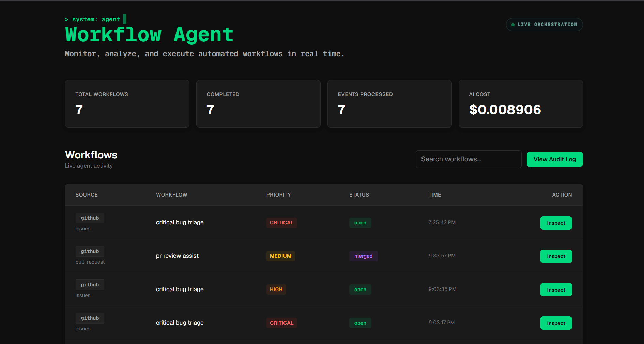Click the PRIORITY column header

(x=279, y=195)
